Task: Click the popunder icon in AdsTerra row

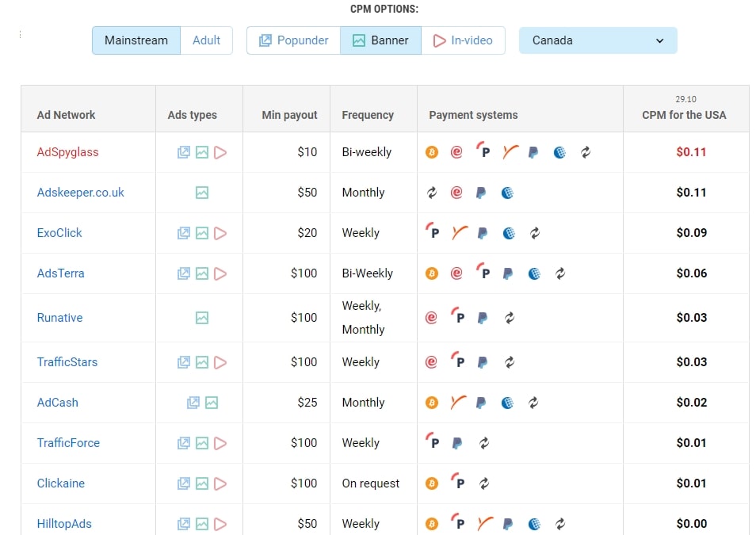Action: point(184,274)
